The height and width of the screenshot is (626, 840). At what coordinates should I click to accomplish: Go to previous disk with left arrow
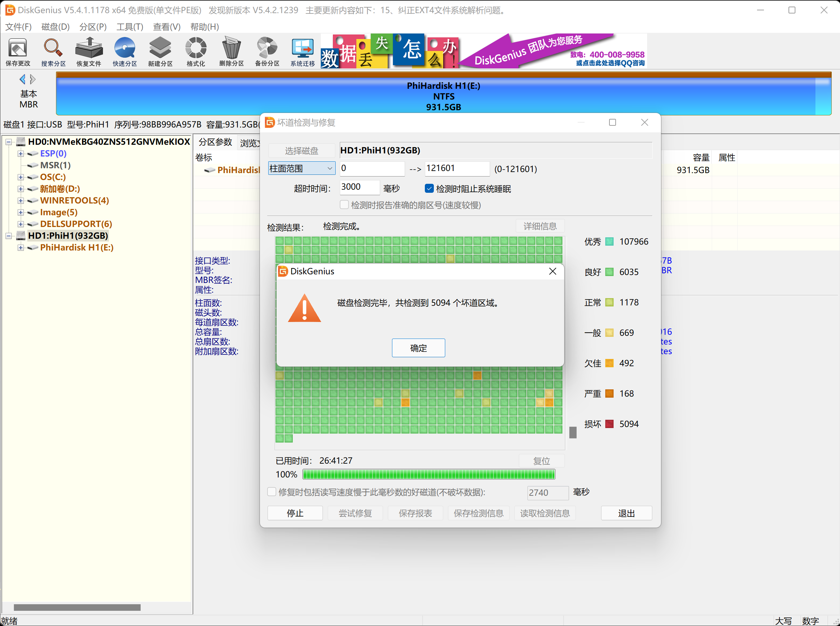22,79
